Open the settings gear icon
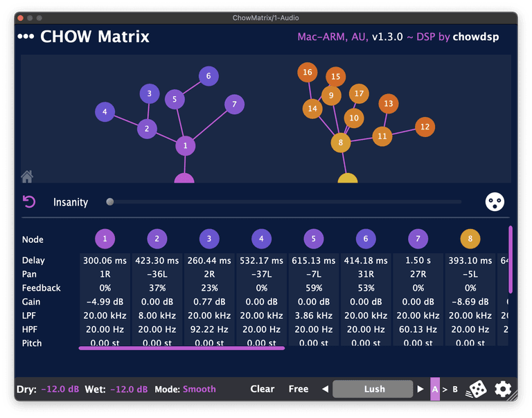This screenshot has width=532, height=418. (x=503, y=389)
